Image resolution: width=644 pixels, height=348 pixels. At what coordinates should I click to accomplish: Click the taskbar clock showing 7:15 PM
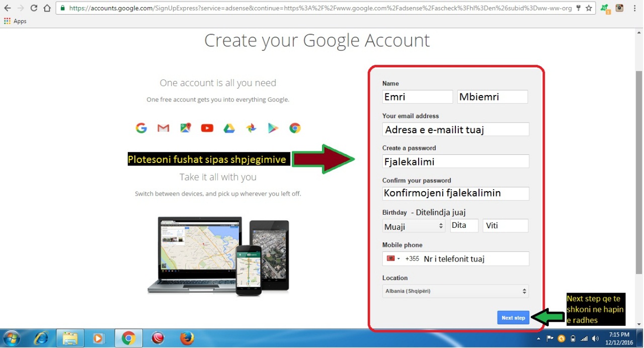tap(619, 338)
